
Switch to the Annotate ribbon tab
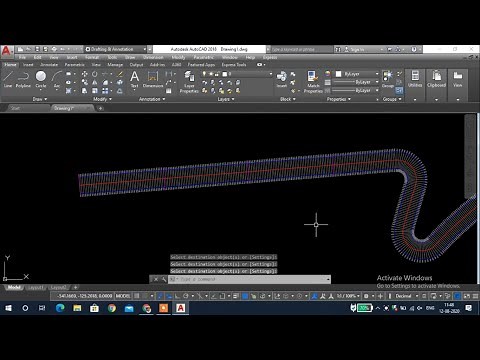click(x=49, y=65)
